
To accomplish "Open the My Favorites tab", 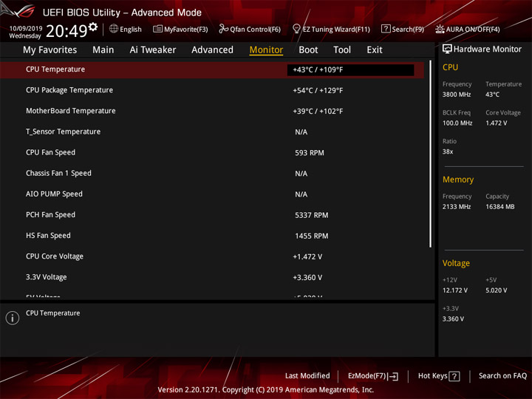I will pos(50,50).
